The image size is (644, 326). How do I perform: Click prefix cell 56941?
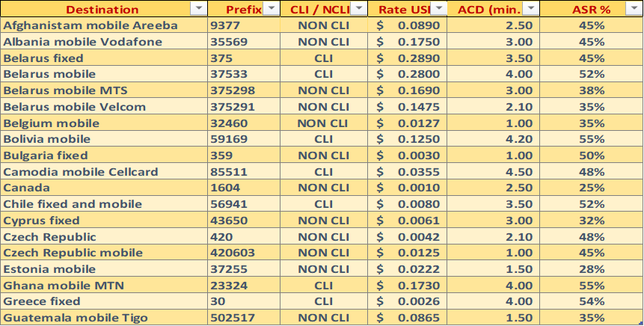(x=244, y=204)
